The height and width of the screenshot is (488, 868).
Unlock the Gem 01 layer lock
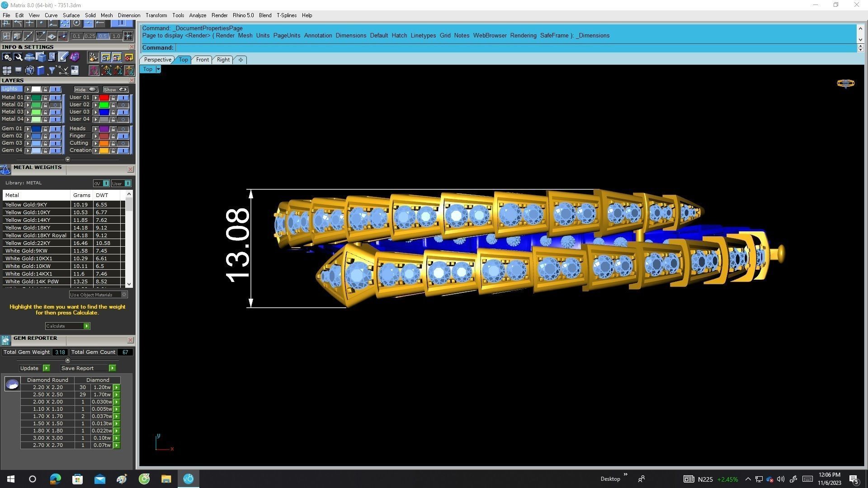45,129
